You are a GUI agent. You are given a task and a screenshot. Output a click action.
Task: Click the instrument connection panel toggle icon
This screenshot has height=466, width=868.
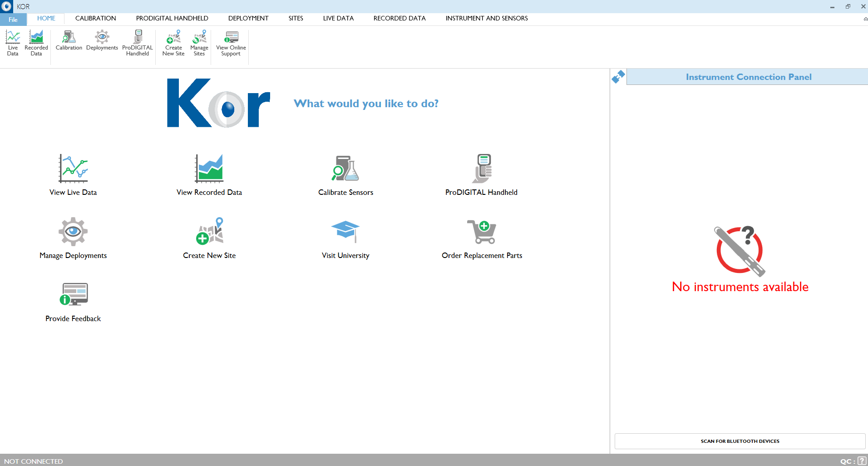(x=618, y=77)
